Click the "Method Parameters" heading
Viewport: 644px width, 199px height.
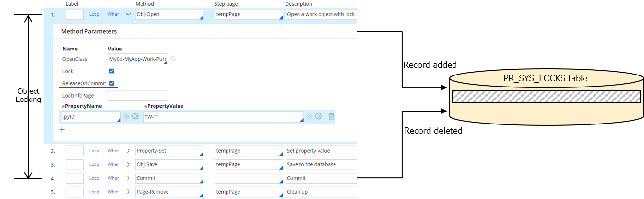tap(89, 31)
